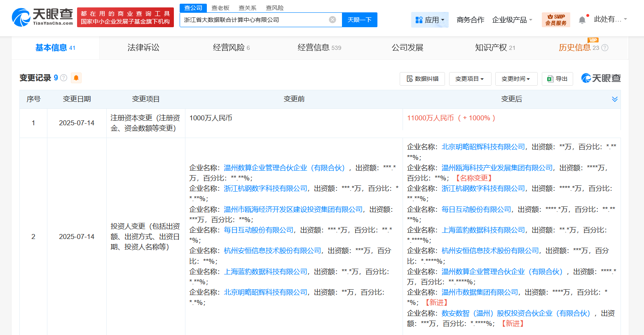644x335 pixels.
Task: Clear the search box with X icon
Action: (333, 20)
